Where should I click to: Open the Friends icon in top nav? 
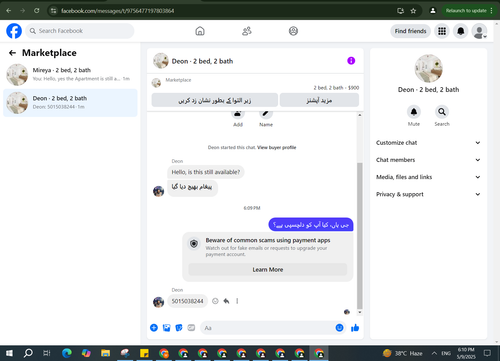[247, 31]
